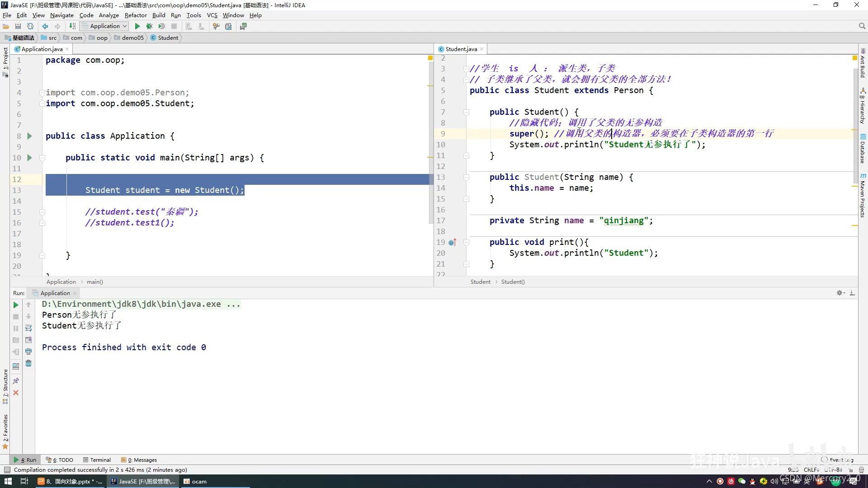This screenshot has width=868, height=488.
Task: Click the Project Structure wrench icon
Action: click(216, 26)
